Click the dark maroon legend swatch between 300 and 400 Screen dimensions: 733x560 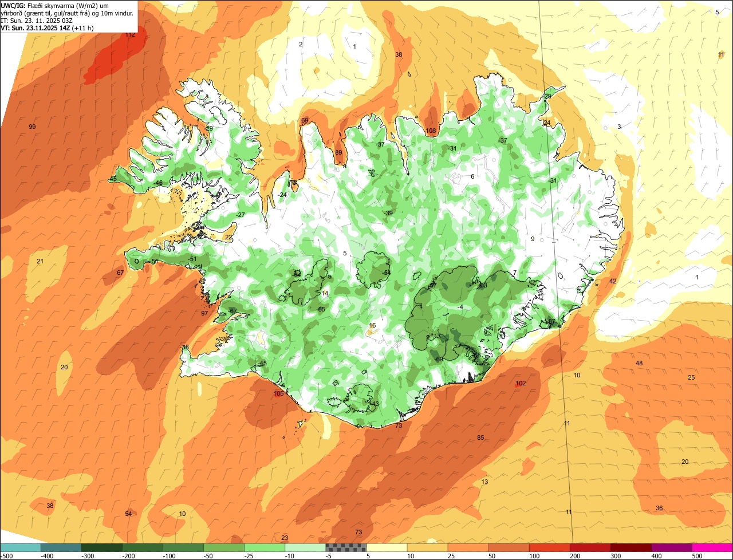631,547
